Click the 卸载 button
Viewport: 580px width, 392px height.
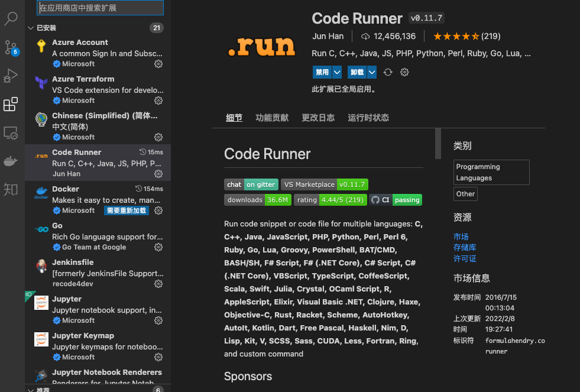[x=357, y=72]
